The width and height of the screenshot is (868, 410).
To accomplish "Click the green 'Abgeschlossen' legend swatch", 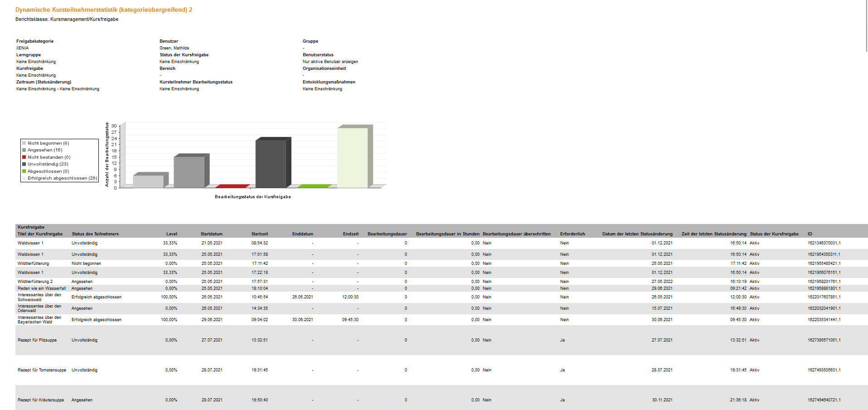I will click(24, 171).
